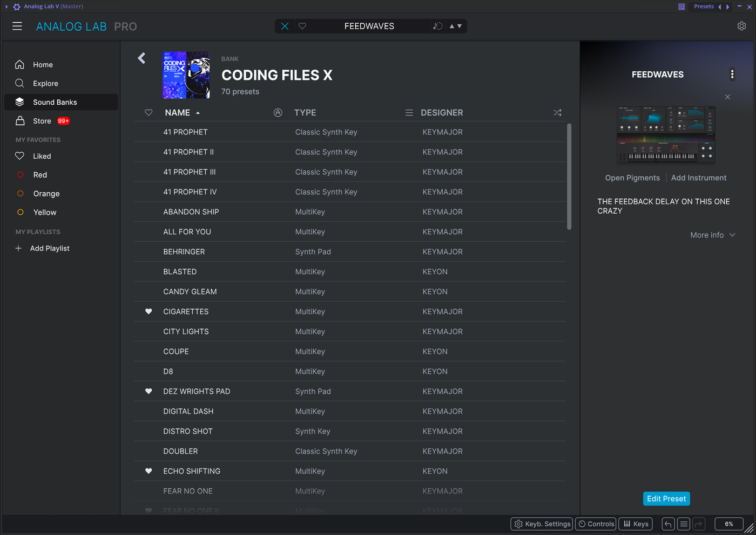Image resolution: width=756 pixels, height=535 pixels.
Task: Close the preset info panel
Action: (x=727, y=97)
